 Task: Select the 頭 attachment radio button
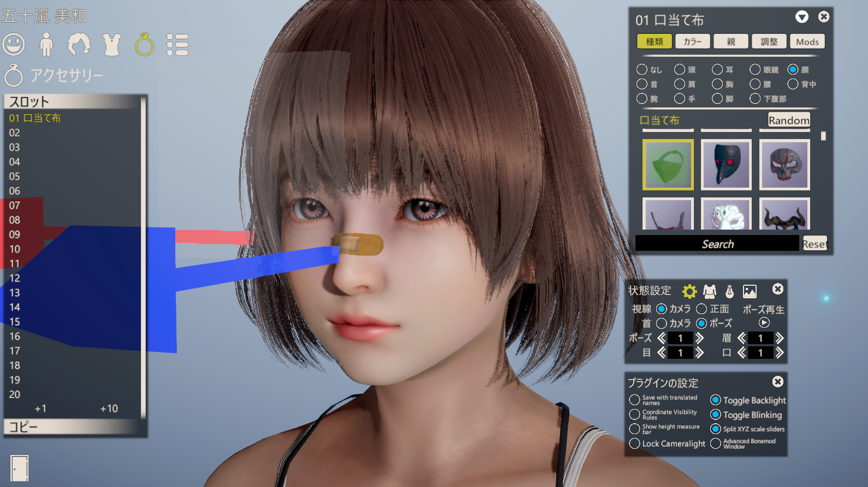[x=680, y=69]
